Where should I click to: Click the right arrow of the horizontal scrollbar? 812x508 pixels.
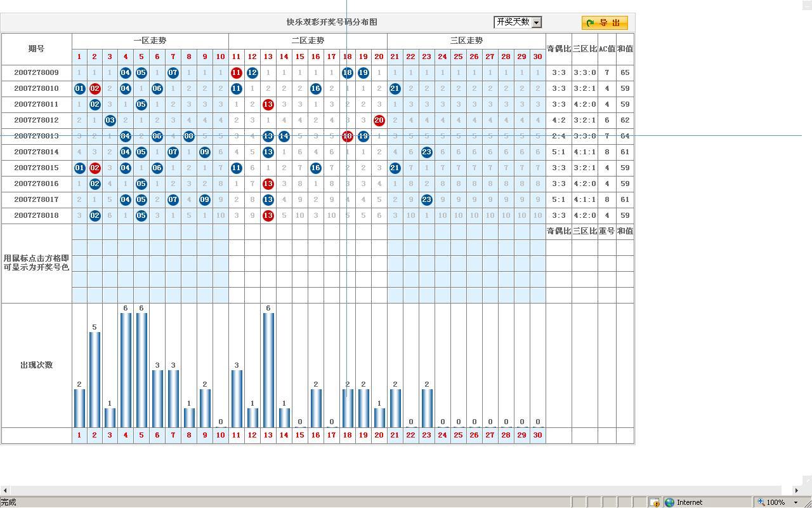[797, 490]
